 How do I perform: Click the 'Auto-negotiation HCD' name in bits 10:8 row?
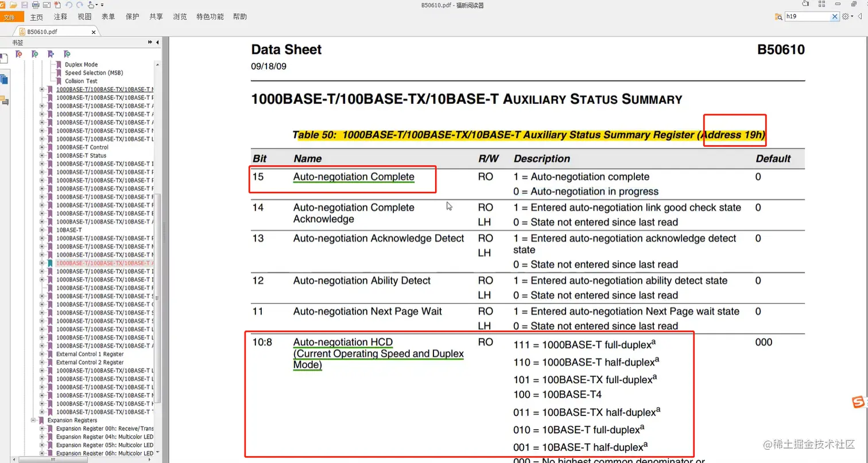tap(343, 343)
